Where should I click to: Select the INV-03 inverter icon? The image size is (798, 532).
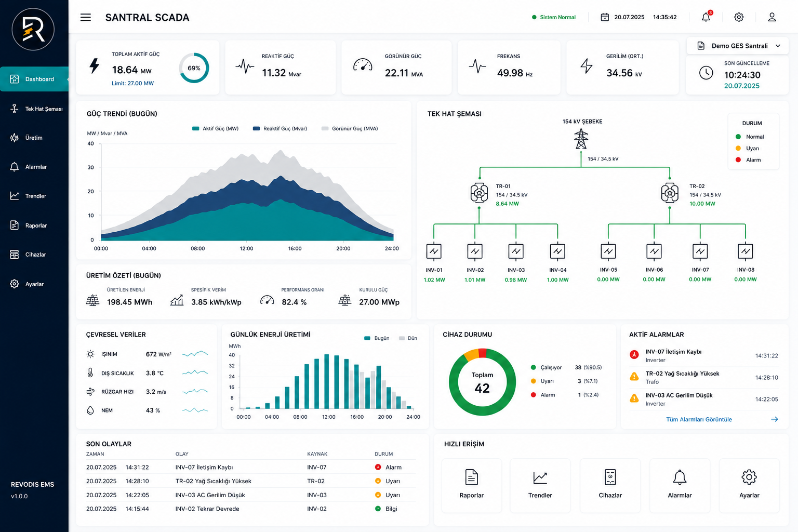click(516, 251)
